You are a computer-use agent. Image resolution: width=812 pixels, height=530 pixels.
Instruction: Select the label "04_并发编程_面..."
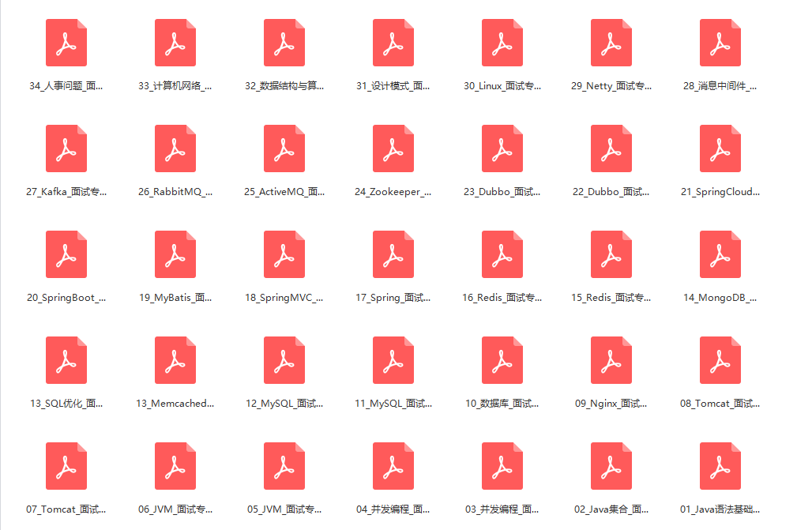(x=393, y=509)
